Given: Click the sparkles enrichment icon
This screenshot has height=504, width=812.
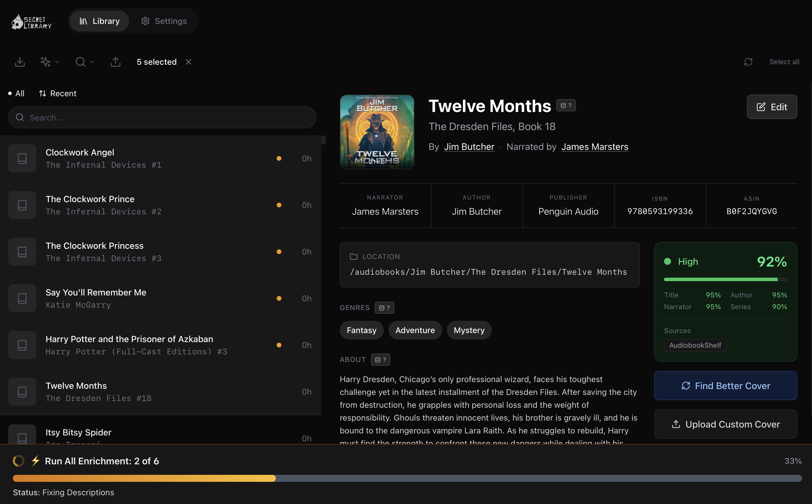Looking at the screenshot, I should tap(45, 62).
